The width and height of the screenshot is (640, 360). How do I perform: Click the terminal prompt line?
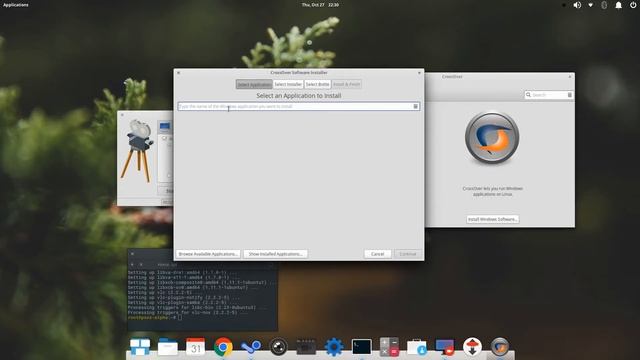tap(155, 317)
